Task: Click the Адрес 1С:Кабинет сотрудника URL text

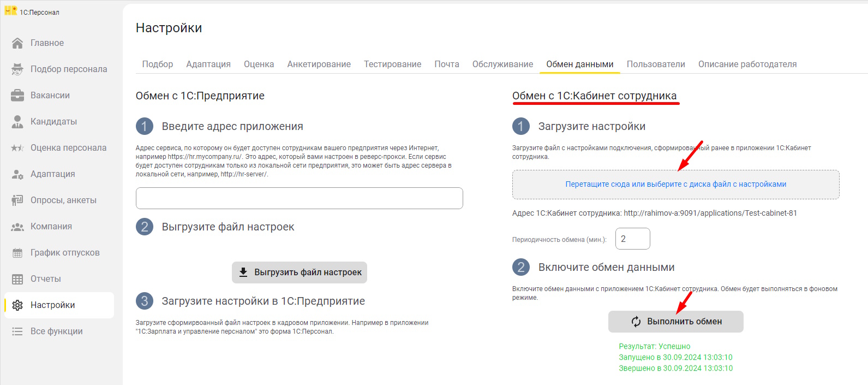Action: coord(655,213)
